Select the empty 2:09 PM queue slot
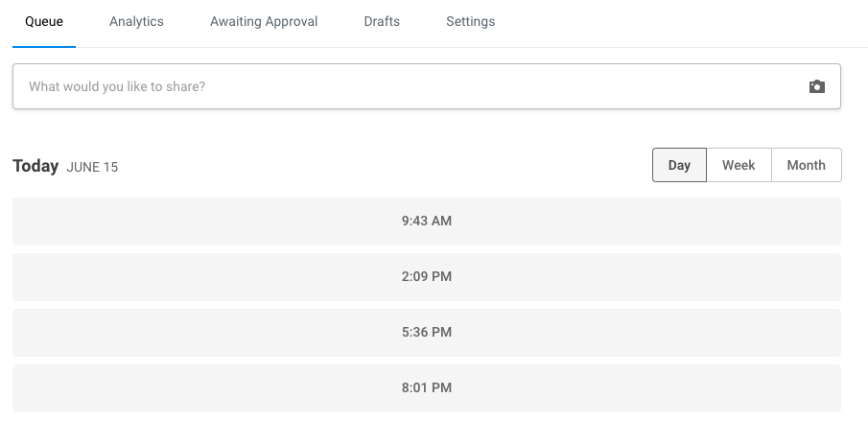Screen dimensions: 868x421 192,277
